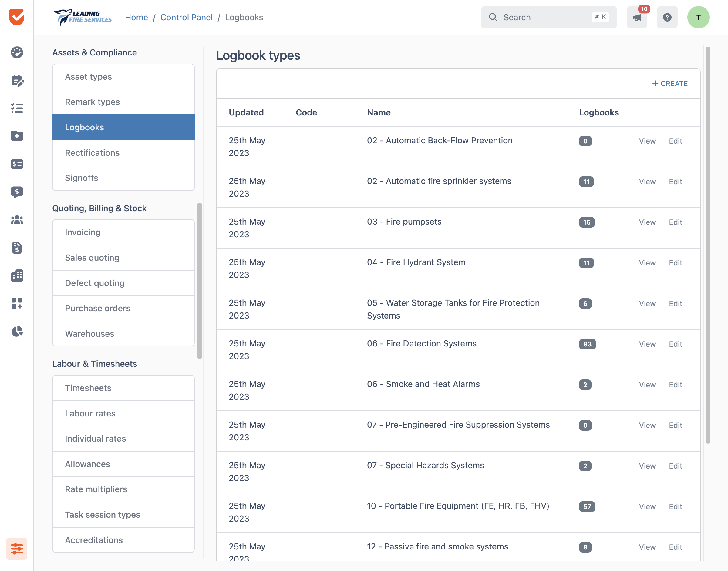
Task: Open the announcements megaphone icon
Action: pyautogui.click(x=637, y=17)
